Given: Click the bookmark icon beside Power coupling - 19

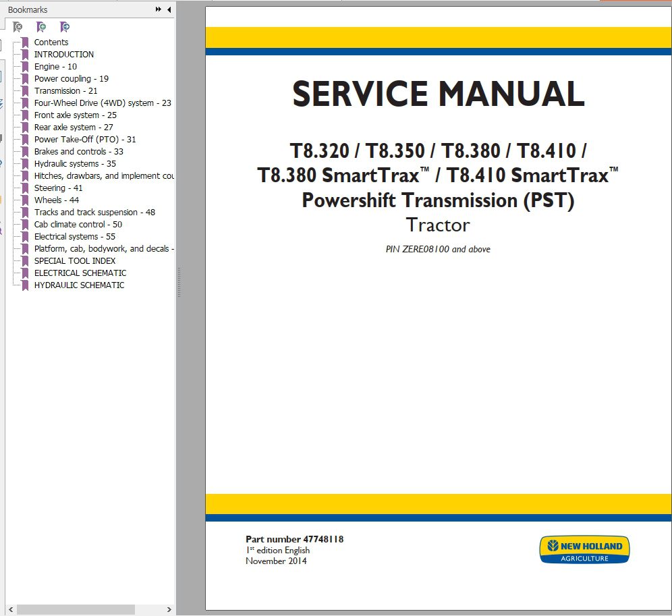Looking at the screenshot, I should point(25,79).
